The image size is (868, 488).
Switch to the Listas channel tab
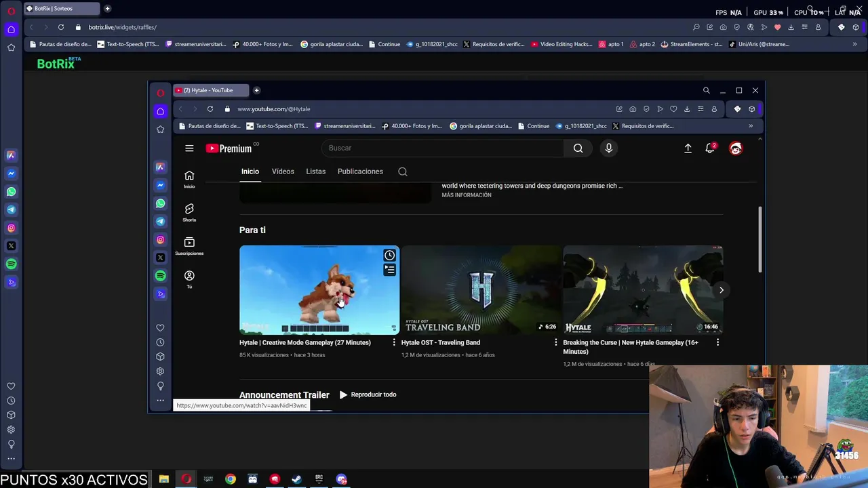(x=315, y=171)
